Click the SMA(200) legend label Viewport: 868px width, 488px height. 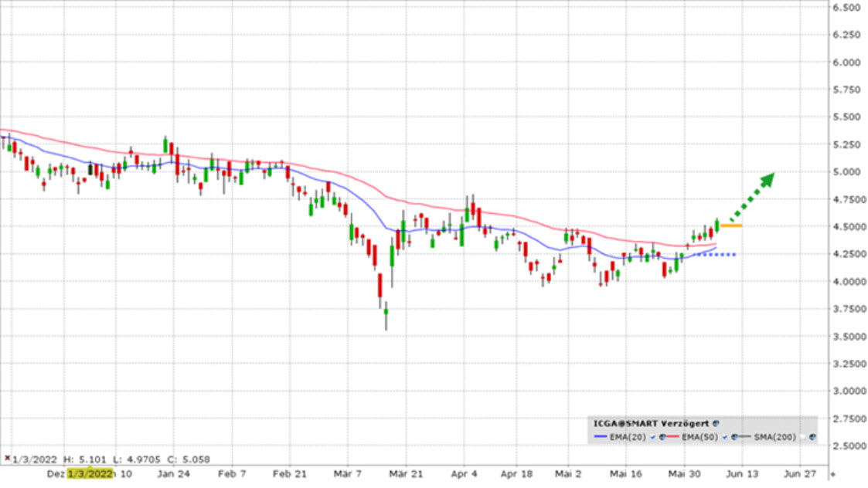775,437
